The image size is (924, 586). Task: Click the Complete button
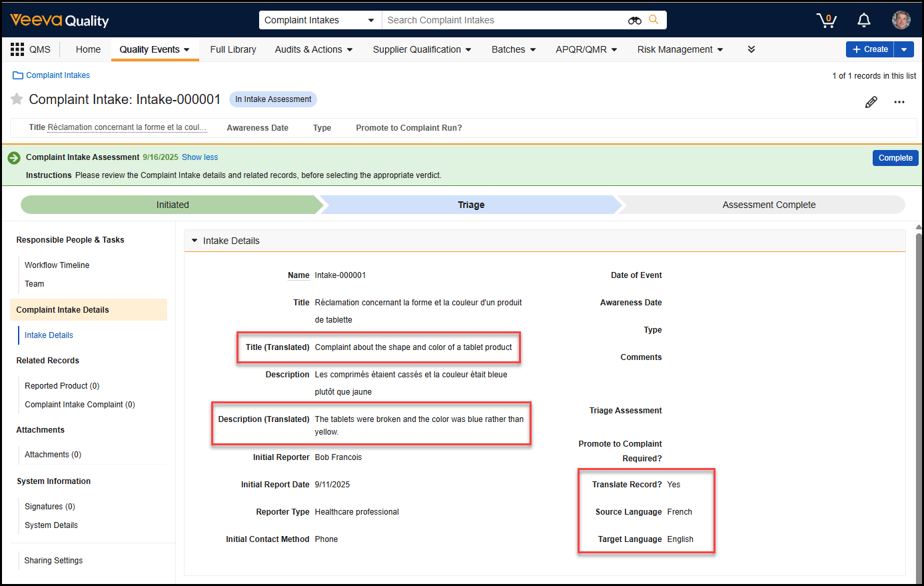(x=895, y=158)
